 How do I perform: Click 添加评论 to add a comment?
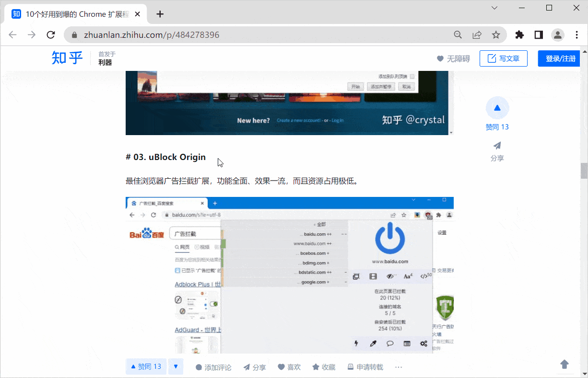pos(213,367)
